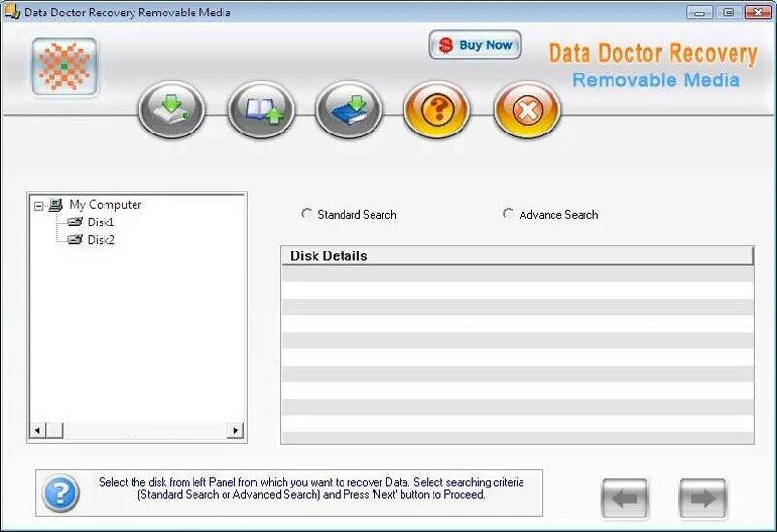Go back with the left arrow button

[624, 498]
